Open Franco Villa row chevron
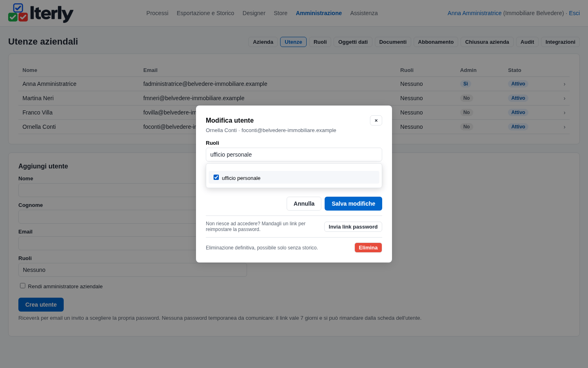Image resolution: width=588 pixels, height=368 pixels. pyautogui.click(x=564, y=112)
